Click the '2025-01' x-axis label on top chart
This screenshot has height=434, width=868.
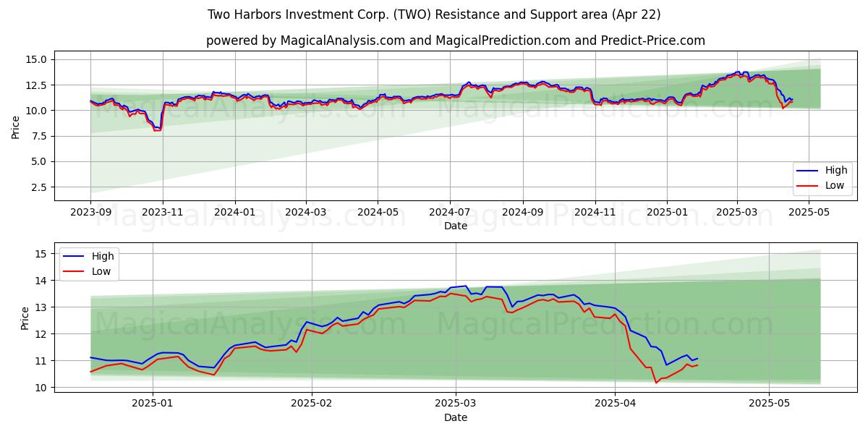coord(668,213)
